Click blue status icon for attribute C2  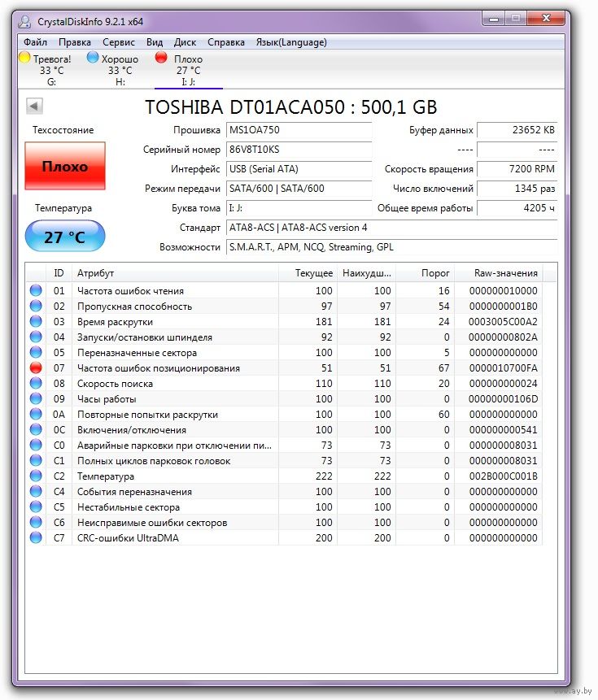(36, 476)
